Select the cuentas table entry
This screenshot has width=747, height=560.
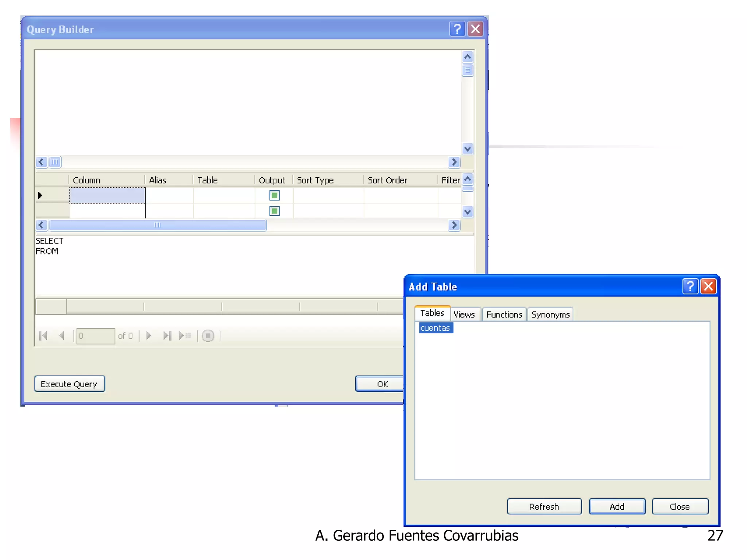click(435, 328)
